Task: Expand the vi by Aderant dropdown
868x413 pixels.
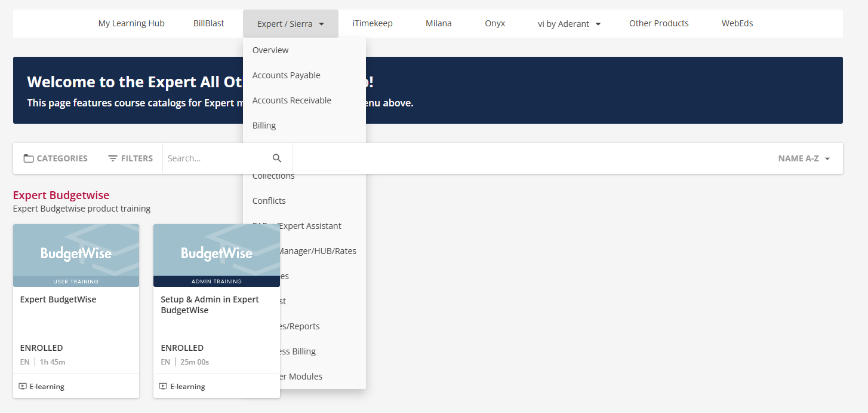Action: 570,24
